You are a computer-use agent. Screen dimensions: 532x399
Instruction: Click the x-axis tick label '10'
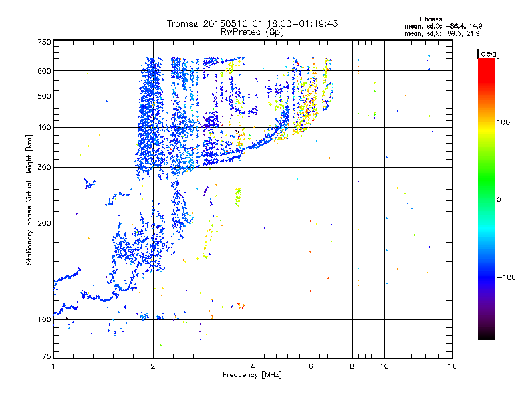point(384,366)
